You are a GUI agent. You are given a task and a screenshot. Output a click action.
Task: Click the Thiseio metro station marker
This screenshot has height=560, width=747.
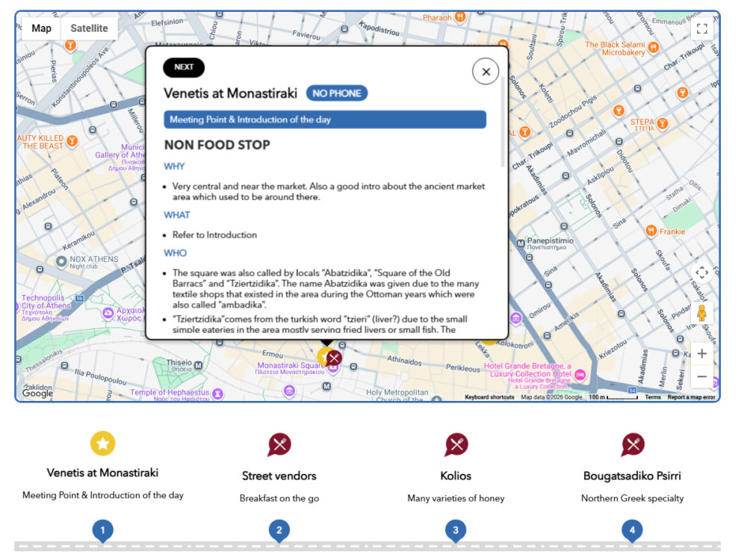[198, 366]
